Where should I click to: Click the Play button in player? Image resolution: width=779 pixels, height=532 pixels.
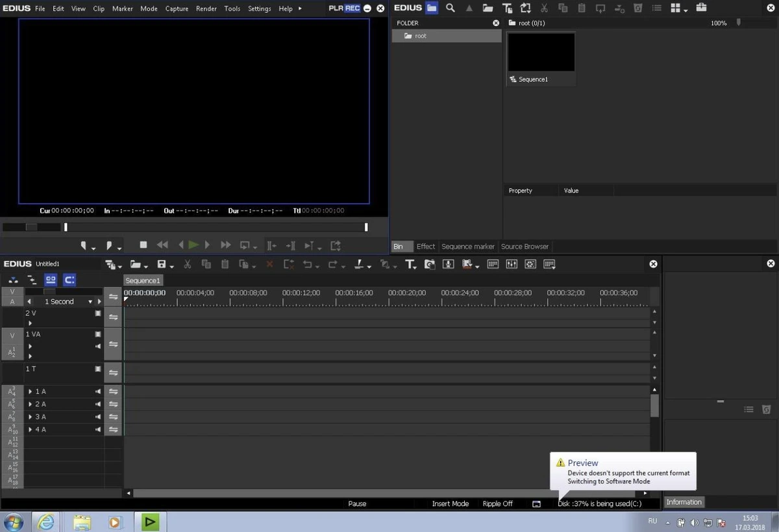193,245
